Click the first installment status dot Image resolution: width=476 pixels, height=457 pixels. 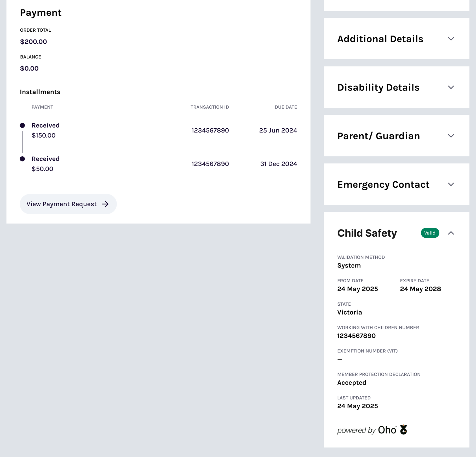click(x=22, y=125)
